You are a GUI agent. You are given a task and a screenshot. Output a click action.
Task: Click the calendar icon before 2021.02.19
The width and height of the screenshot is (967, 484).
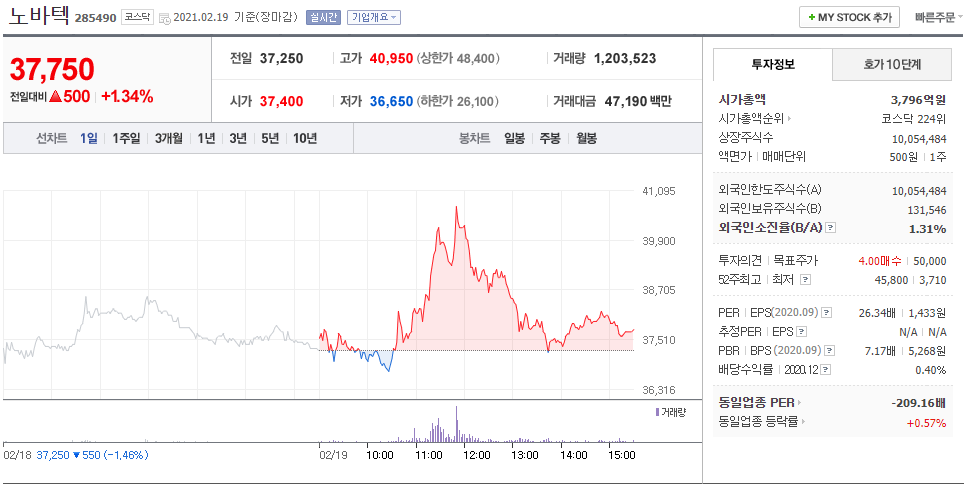coord(165,18)
